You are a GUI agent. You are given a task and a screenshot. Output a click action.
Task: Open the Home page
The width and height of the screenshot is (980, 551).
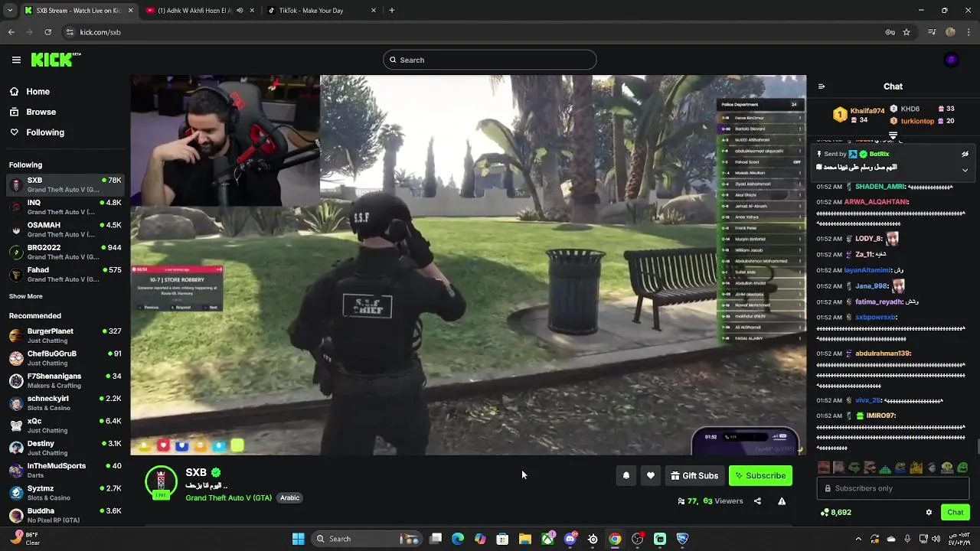pyautogui.click(x=29, y=92)
